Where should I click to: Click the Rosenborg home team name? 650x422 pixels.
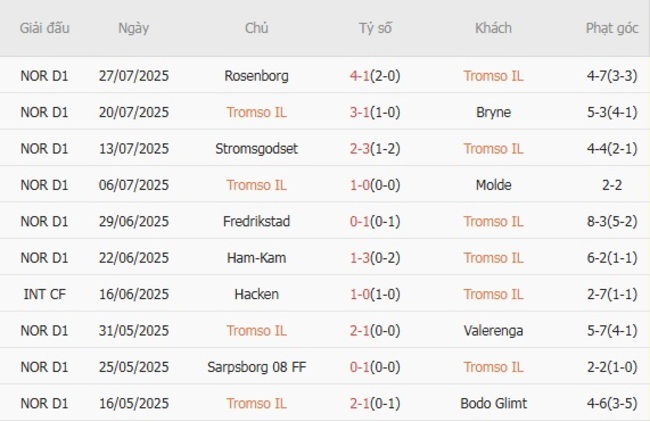(256, 76)
